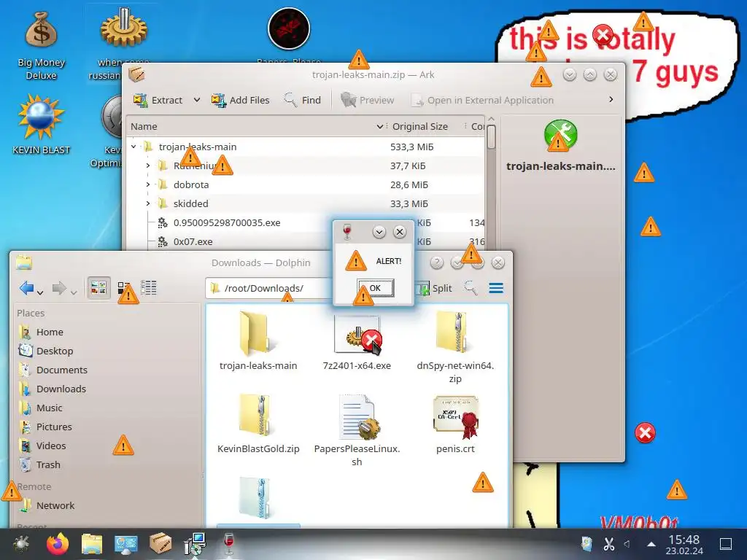Select the dobrota folder row in Ark
This screenshot has height=560, width=747.
(x=306, y=184)
